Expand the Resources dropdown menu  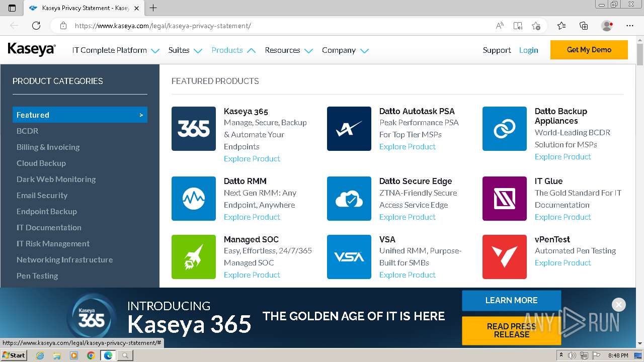289,50
